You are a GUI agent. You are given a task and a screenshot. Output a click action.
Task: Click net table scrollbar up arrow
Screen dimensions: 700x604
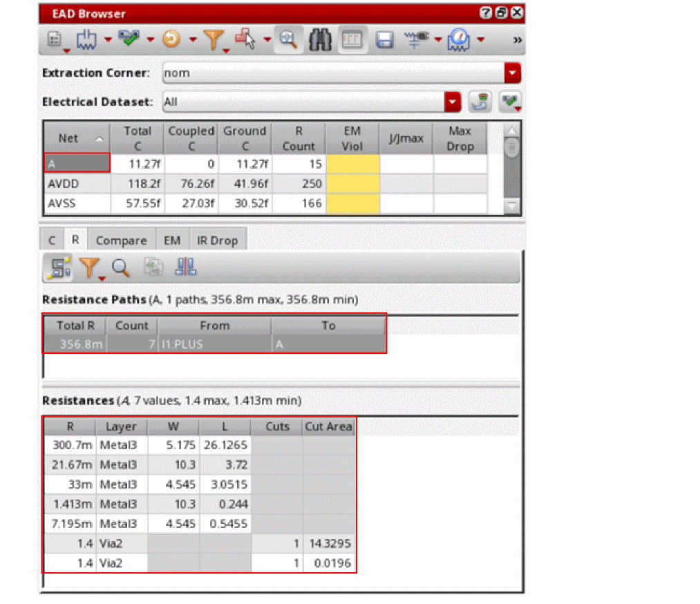click(x=511, y=130)
